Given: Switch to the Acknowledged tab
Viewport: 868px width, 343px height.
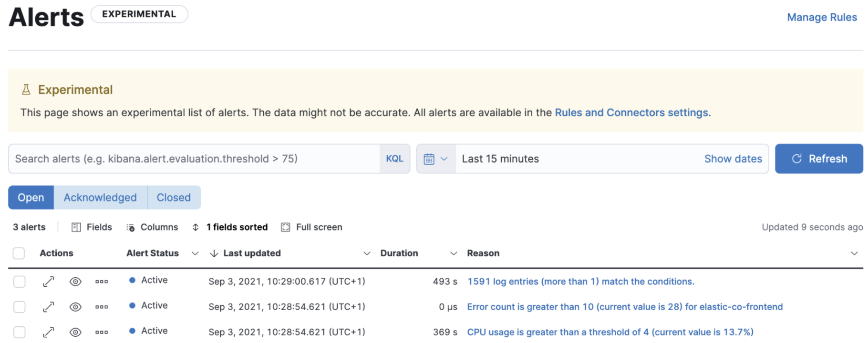Looking at the screenshot, I should (100, 198).
